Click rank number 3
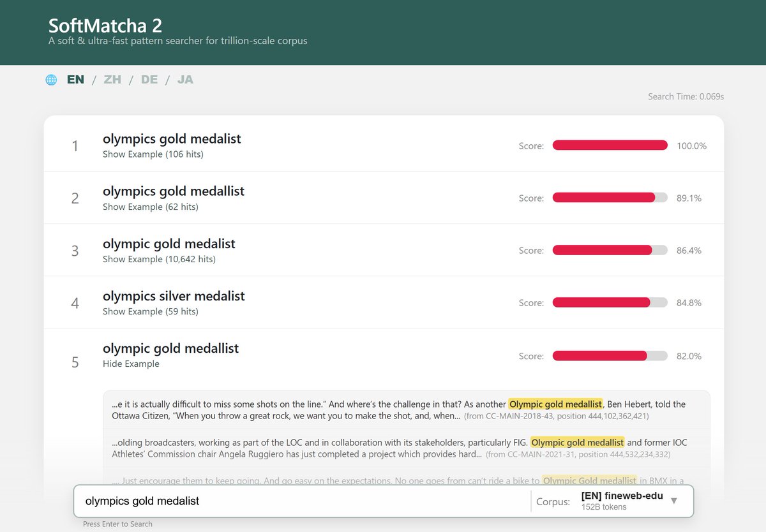Screen dimensions: 766x532 point(75,251)
